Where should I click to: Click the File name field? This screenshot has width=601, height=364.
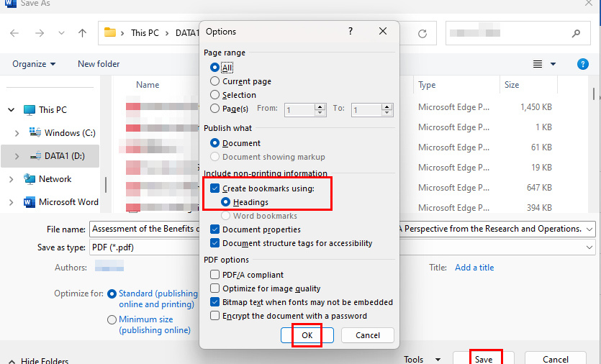click(x=343, y=229)
